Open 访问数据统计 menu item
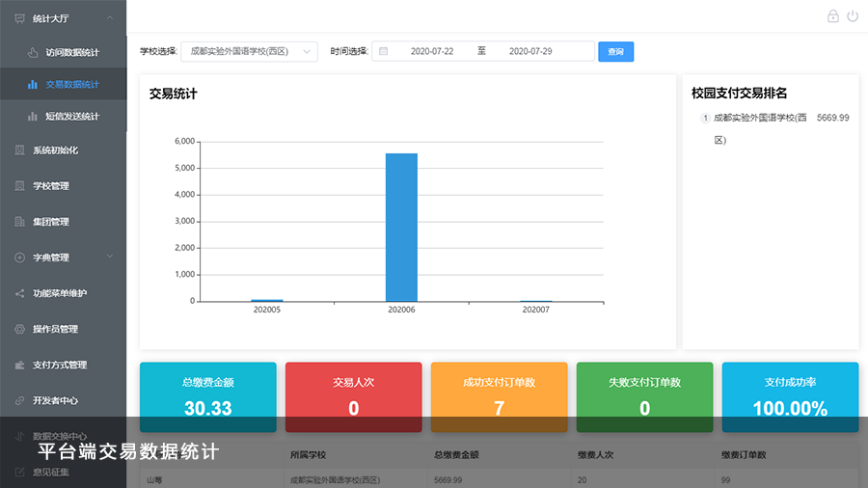868x488 pixels. [x=64, y=52]
